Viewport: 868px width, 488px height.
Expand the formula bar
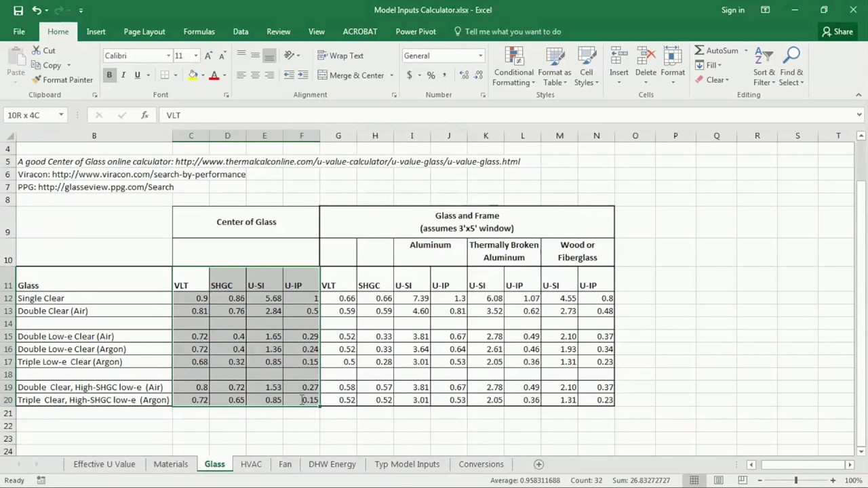pos(859,115)
